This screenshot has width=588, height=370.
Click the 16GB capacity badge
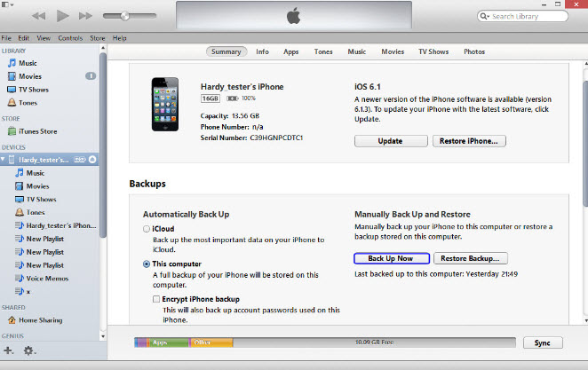[x=211, y=98]
